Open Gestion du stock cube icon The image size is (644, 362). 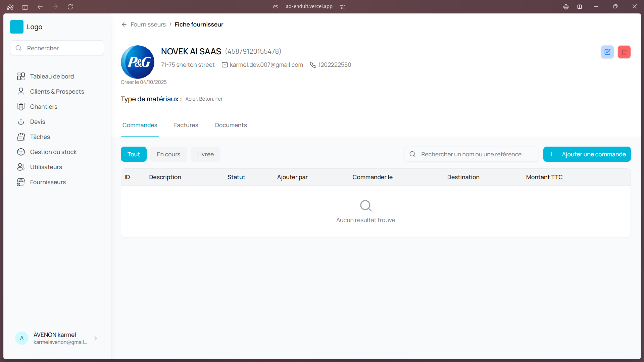click(x=21, y=152)
